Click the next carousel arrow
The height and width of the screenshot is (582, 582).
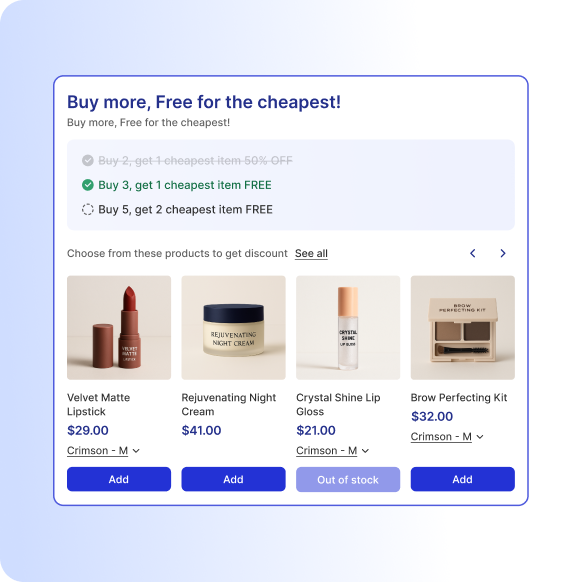point(503,253)
